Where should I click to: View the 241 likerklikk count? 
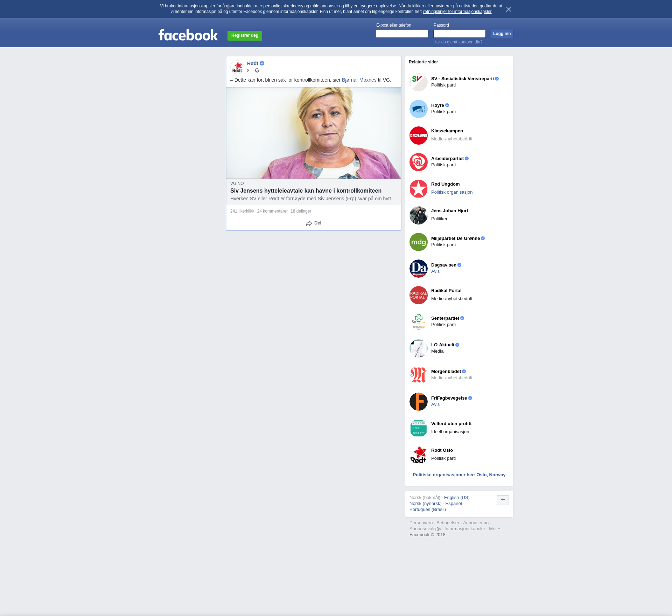(x=242, y=211)
